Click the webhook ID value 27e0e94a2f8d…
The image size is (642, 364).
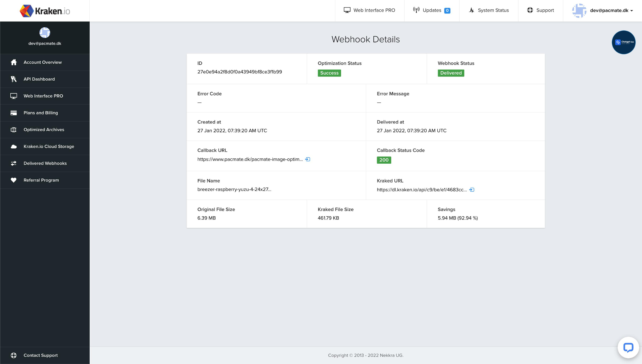tap(239, 72)
